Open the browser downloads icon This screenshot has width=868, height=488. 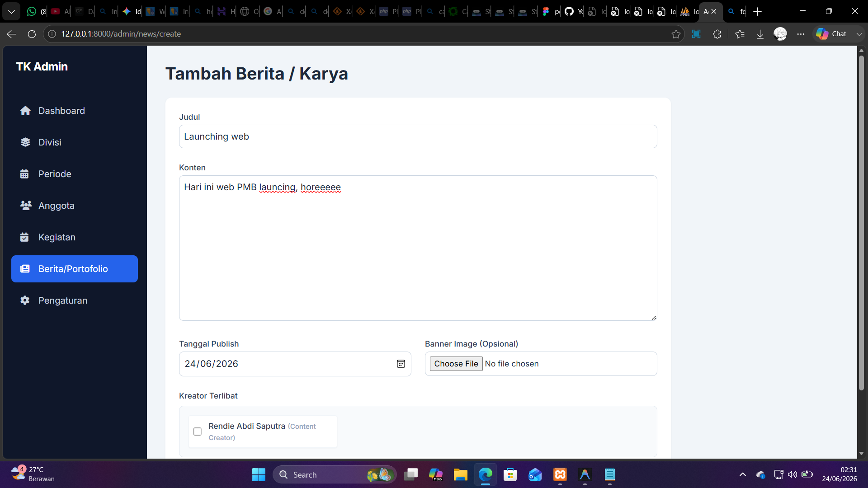tap(760, 34)
